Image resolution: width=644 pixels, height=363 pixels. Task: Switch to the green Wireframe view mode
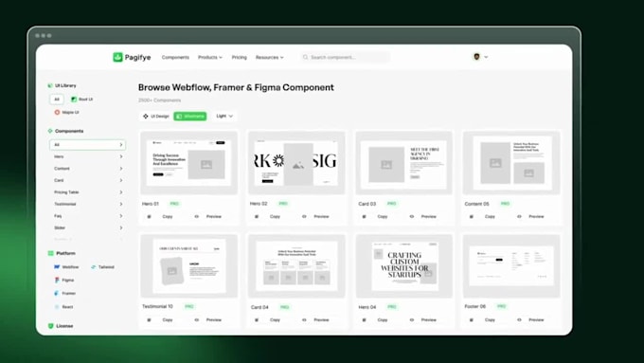tap(190, 116)
